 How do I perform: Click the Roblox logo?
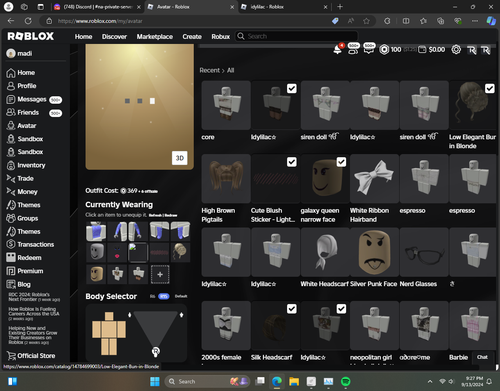click(31, 36)
